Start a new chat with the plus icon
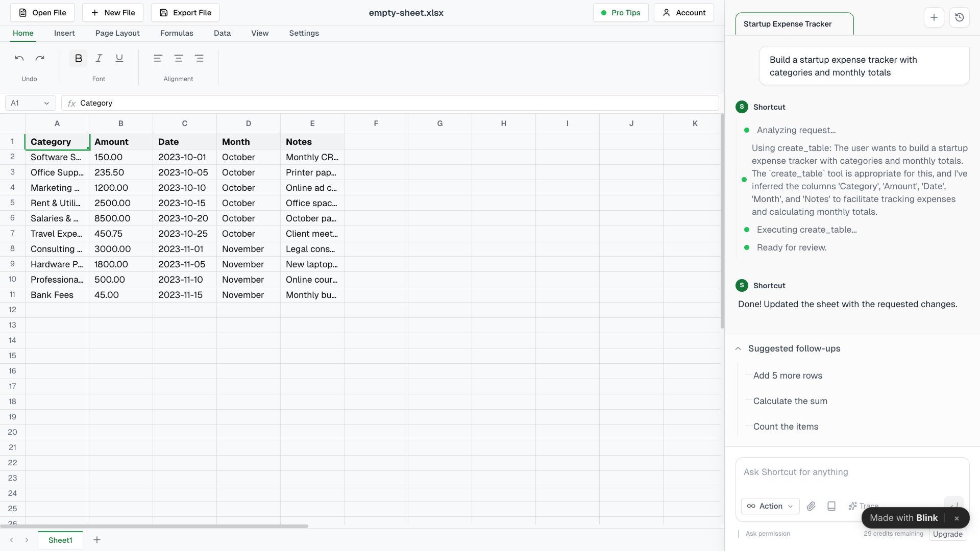The image size is (980, 551). (x=934, y=17)
